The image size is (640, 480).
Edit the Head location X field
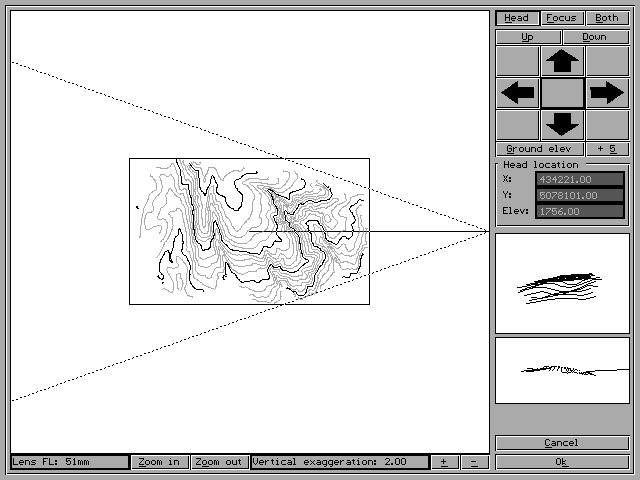coord(580,179)
